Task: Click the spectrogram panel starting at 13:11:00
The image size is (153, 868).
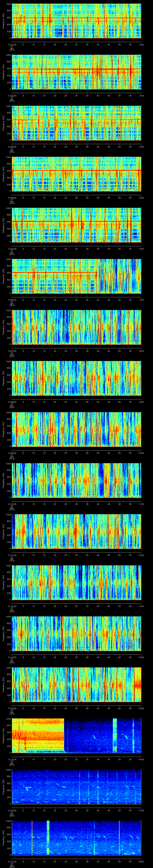Action: (x=77, y=531)
